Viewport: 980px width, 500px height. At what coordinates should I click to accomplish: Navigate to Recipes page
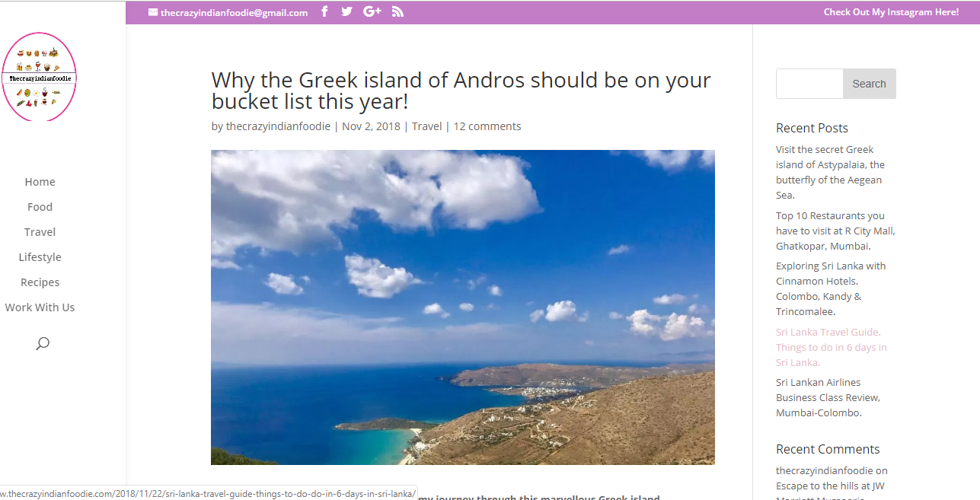tap(40, 282)
